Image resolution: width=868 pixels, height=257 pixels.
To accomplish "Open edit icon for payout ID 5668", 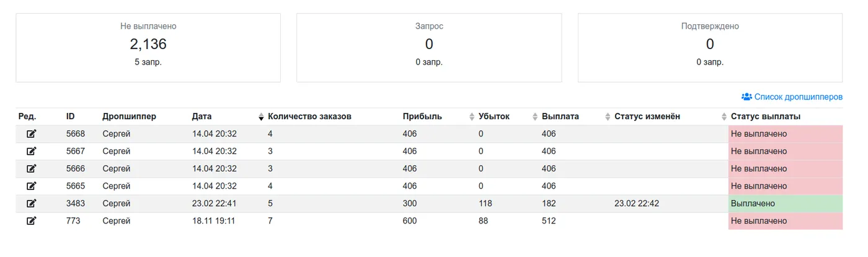I will (31, 133).
